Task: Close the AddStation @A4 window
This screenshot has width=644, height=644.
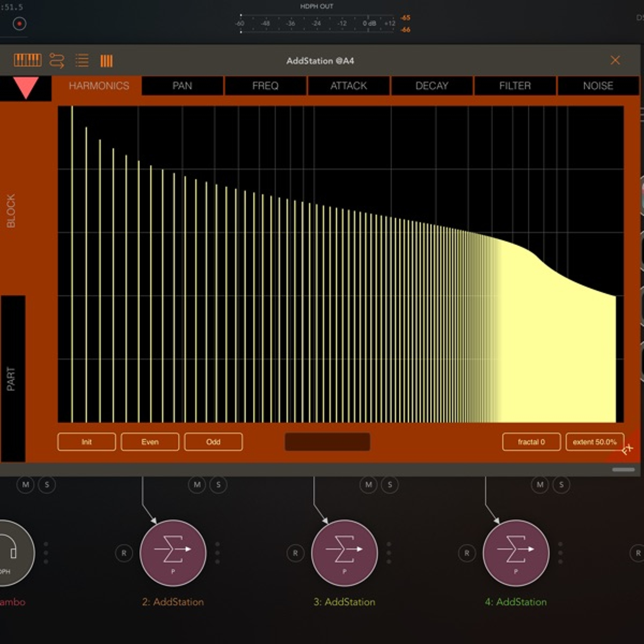Action: click(615, 60)
